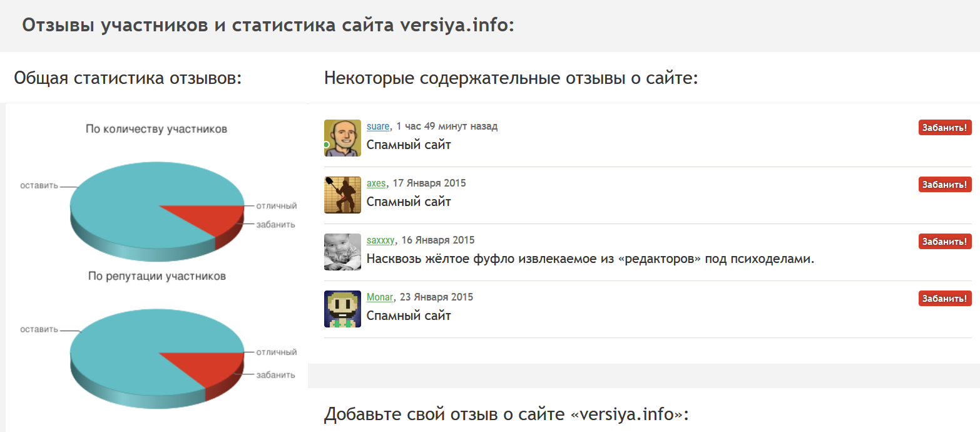
Task: Click the 'По количеству участников' chart title
Action: [156, 129]
